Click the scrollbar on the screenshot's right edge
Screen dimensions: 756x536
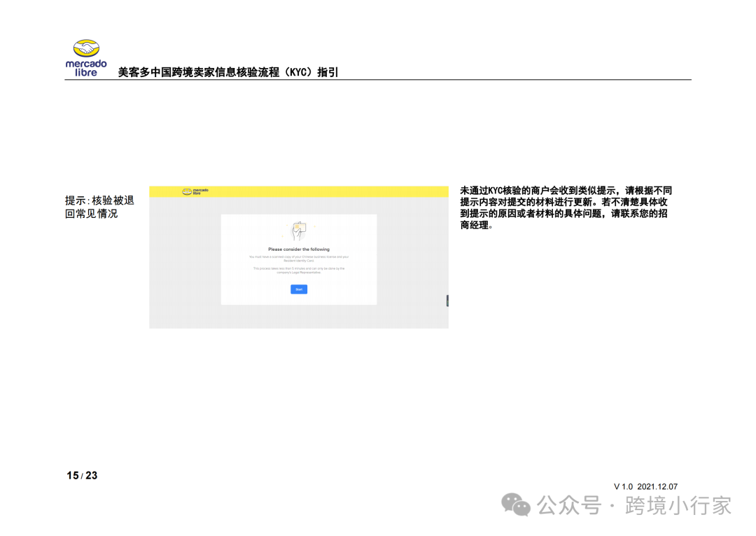pos(447,300)
